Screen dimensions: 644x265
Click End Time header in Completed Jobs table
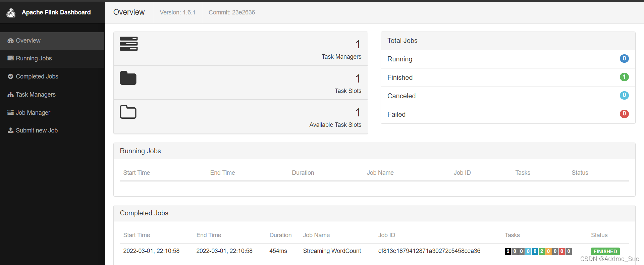click(x=209, y=235)
